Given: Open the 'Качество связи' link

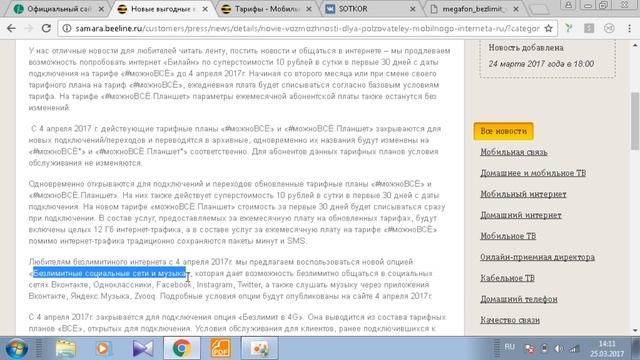Looking at the screenshot, I should tap(510, 320).
